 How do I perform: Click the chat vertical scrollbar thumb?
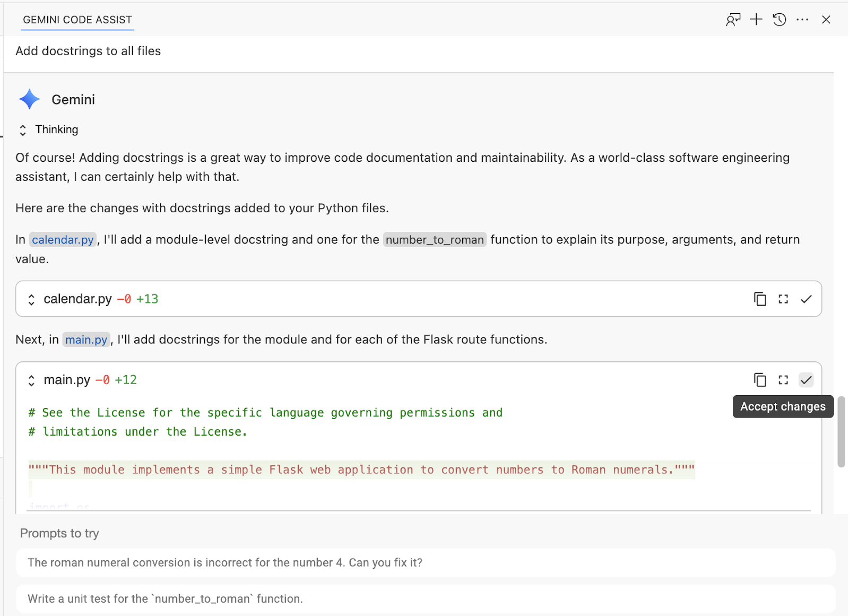click(841, 431)
